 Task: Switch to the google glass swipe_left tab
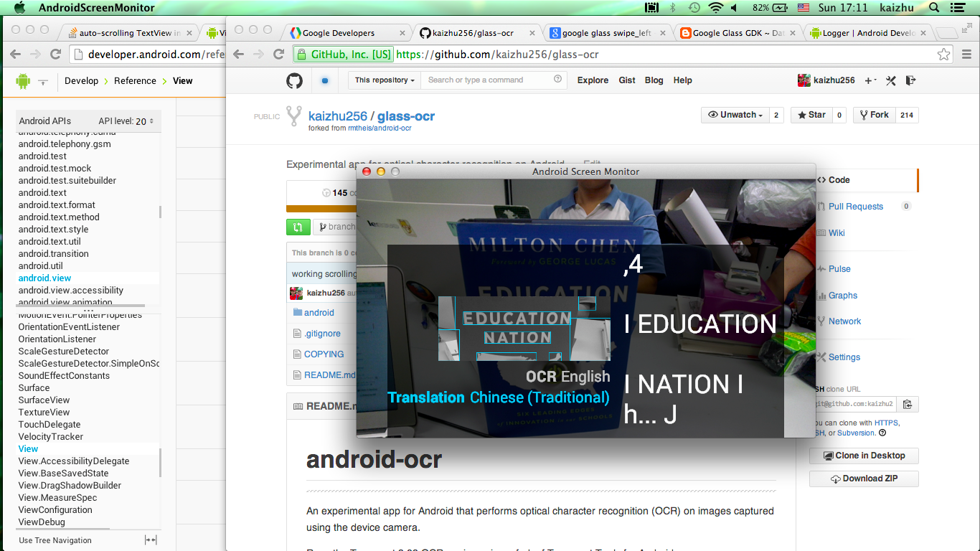click(606, 33)
